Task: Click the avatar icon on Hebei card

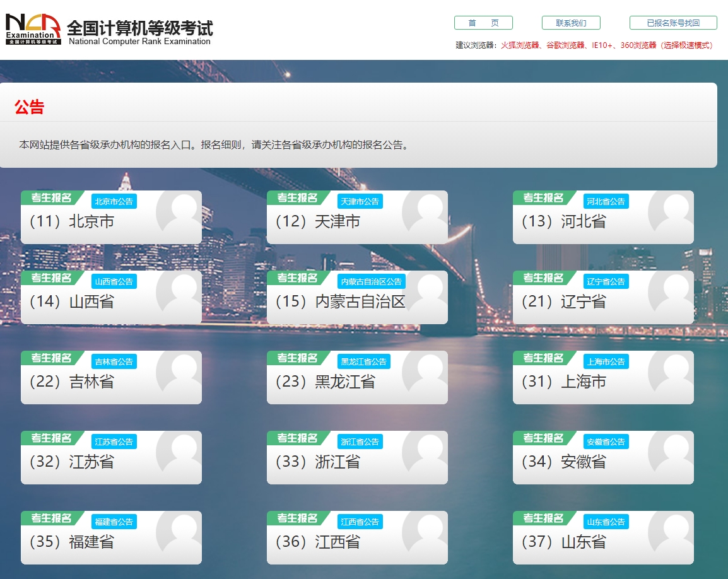Action: pyautogui.click(x=671, y=213)
